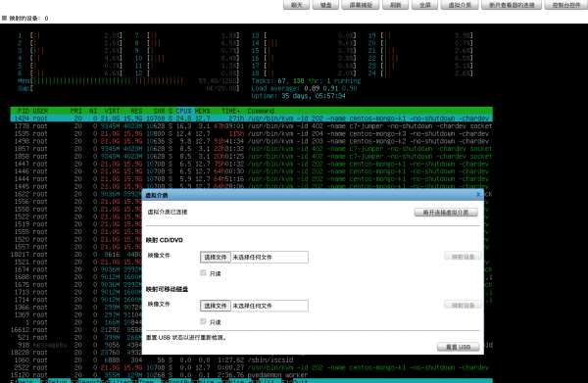Toggle 只读 checkbox under 映射可移动磁盘

pos(203,321)
